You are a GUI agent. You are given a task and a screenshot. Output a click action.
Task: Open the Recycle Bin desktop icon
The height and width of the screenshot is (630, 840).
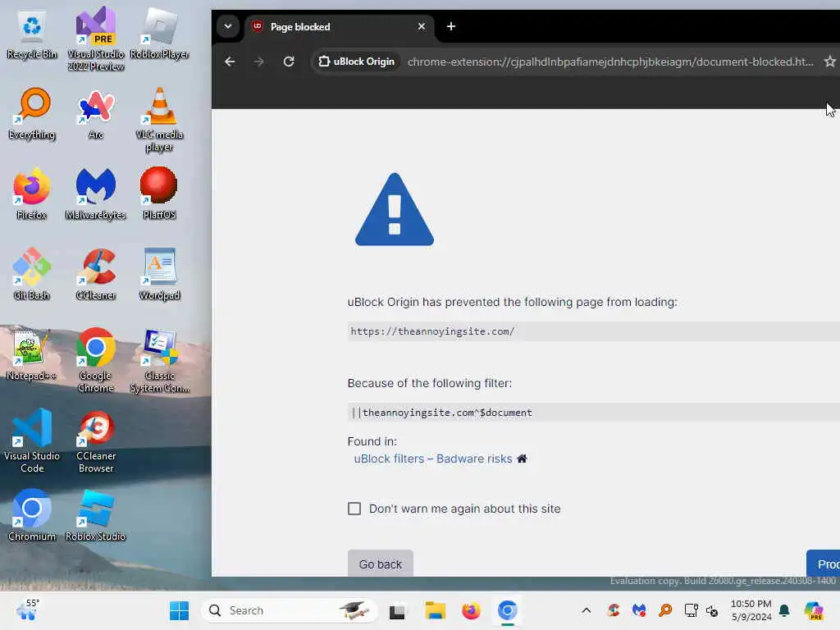click(32, 34)
